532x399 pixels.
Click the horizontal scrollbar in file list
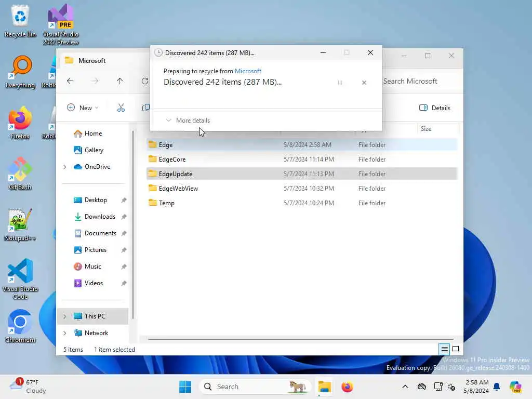click(301, 339)
